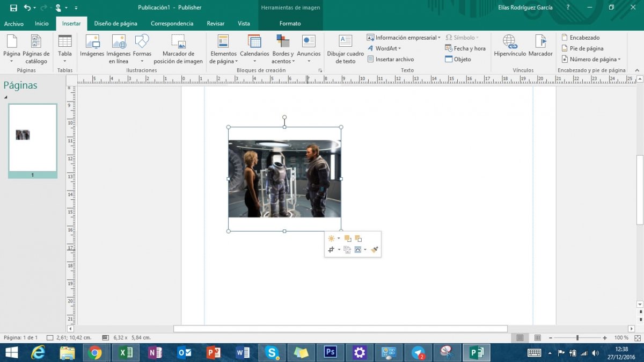Image resolution: width=644 pixels, height=362 pixels.
Task: Switch to the Diseño de página tab
Action: [115, 24]
